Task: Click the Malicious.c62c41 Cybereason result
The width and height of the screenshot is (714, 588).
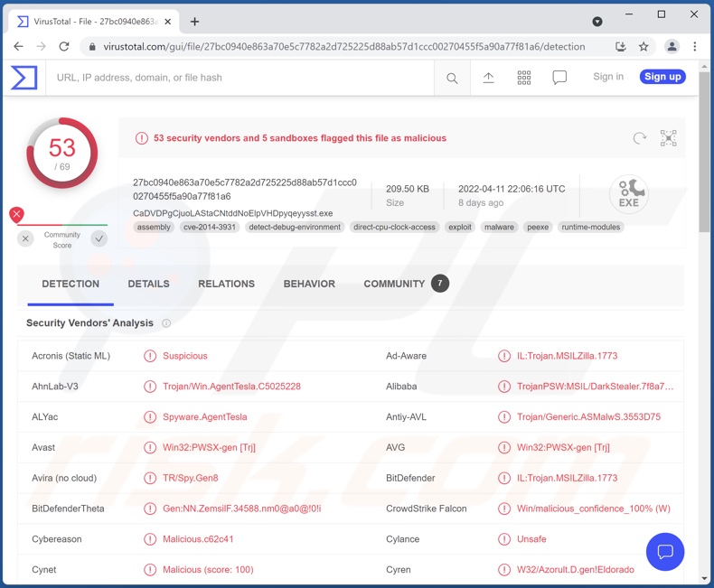Action: click(x=198, y=539)
